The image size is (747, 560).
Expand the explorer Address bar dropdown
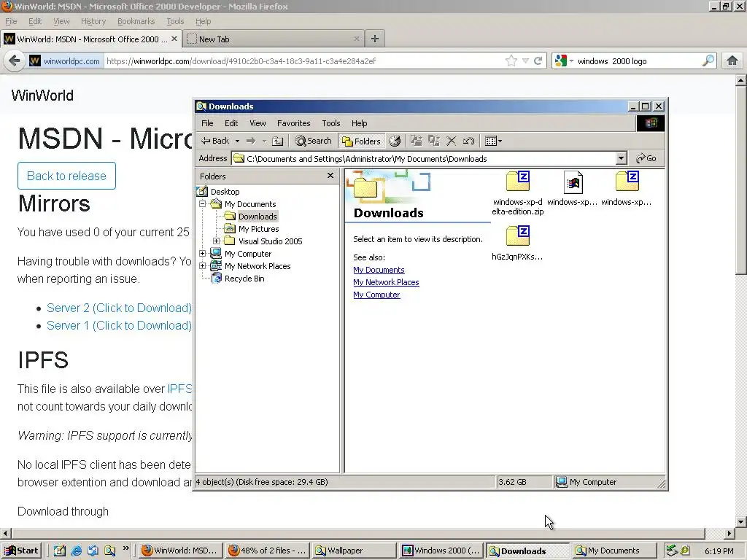[621, 158]
